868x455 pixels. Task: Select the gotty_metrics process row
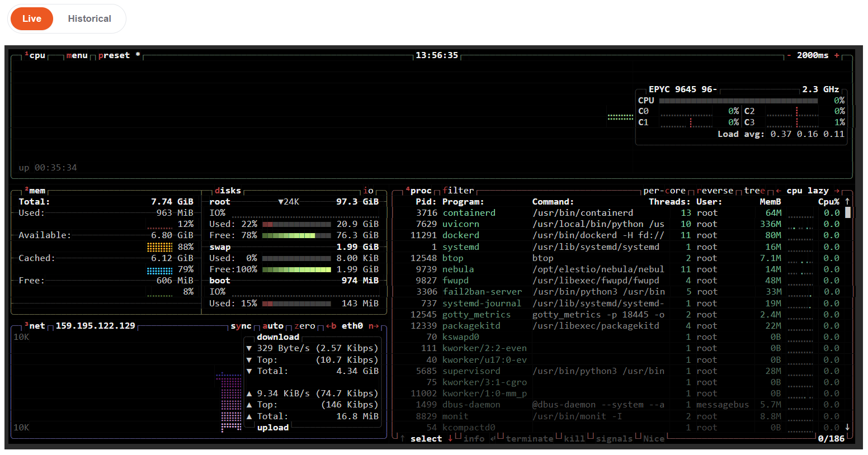pyautogui.click(x=618, y=314)
